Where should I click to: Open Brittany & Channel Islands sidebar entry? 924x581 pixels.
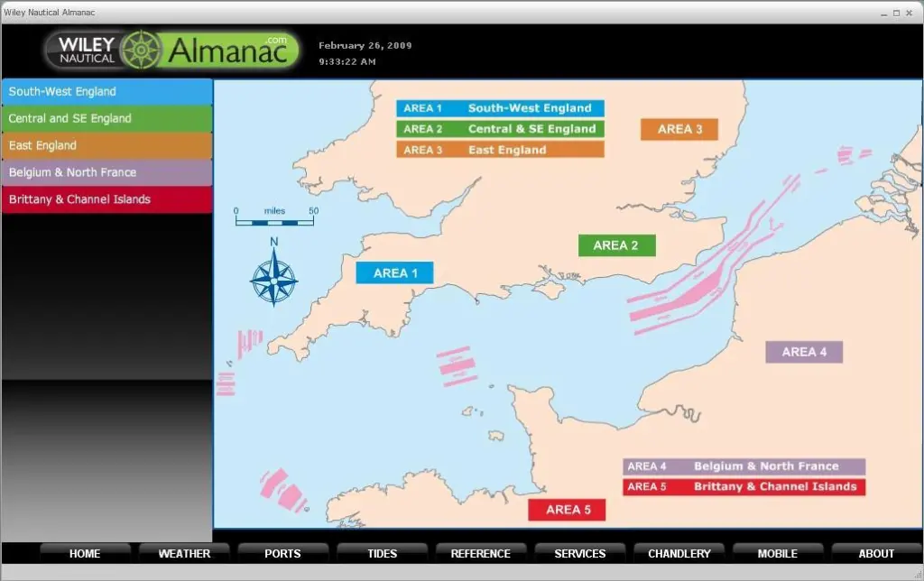click(106, 199)
